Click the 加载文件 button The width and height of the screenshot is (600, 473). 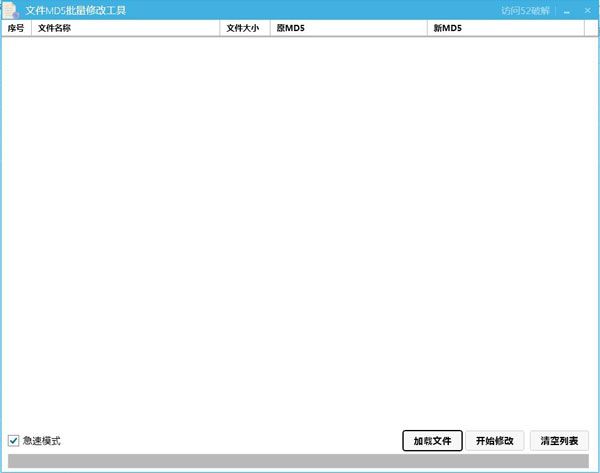[x=432, y=440]
